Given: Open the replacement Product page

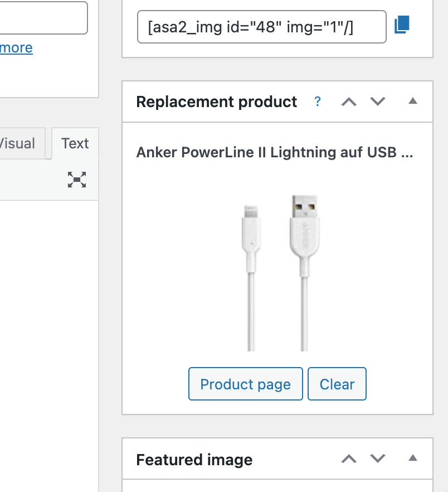Looking at the screenshot, I should point(245,384).
